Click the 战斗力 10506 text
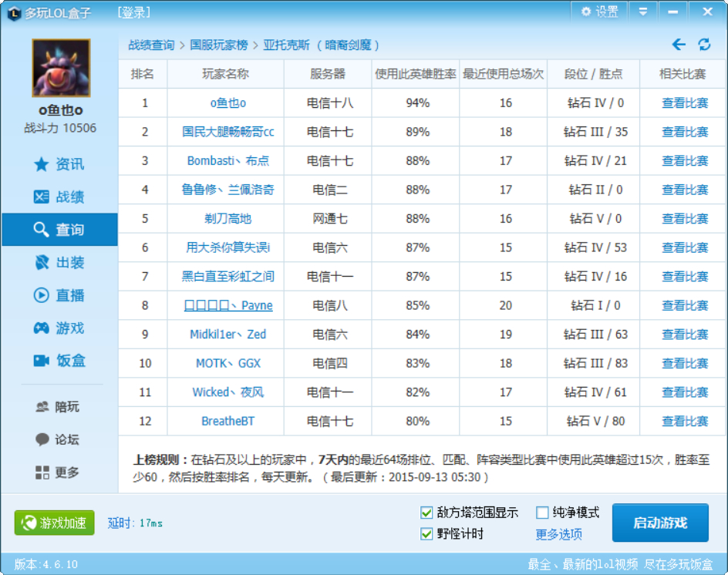Image resolution: width=728 pixels, height=575 pixels. coord(60,128)
